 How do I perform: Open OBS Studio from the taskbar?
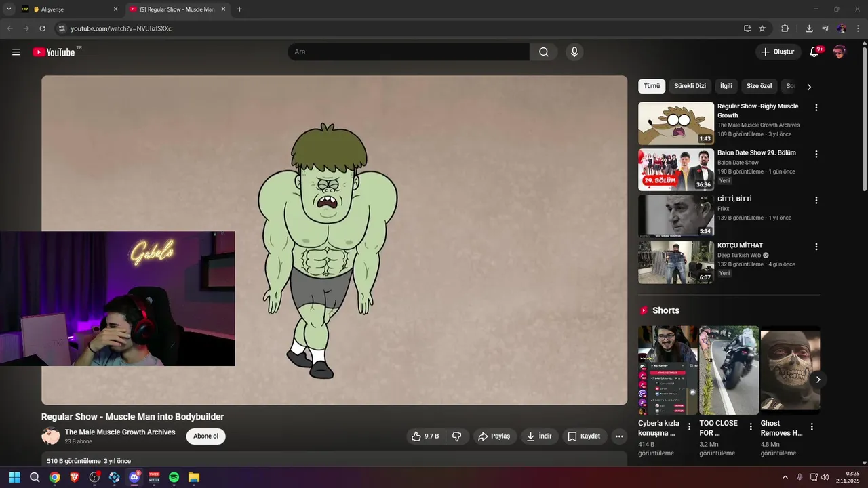point(94,477)
